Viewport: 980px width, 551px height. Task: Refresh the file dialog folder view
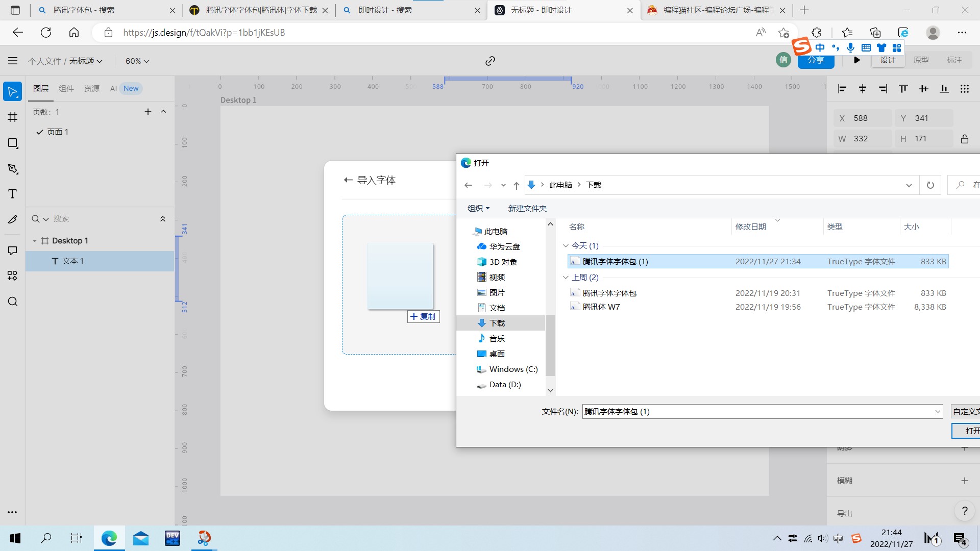[930, 185]
